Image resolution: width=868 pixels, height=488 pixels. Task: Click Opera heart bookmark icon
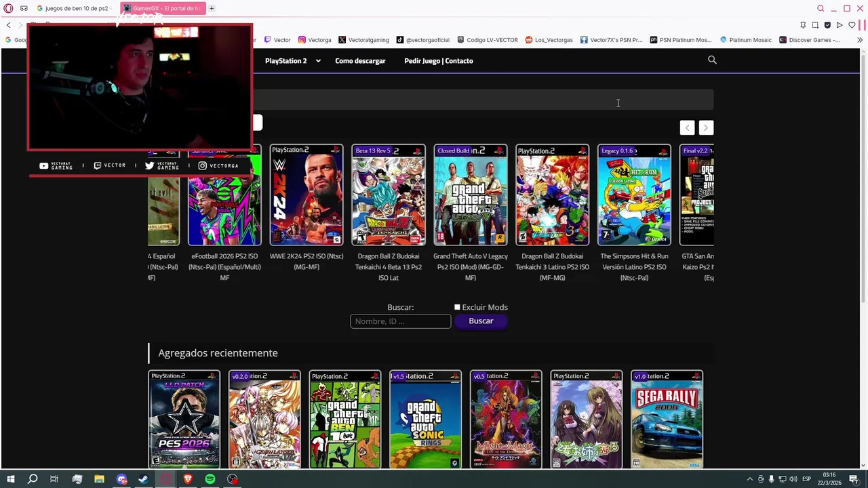pyautogui.click(x=852, y=25)
